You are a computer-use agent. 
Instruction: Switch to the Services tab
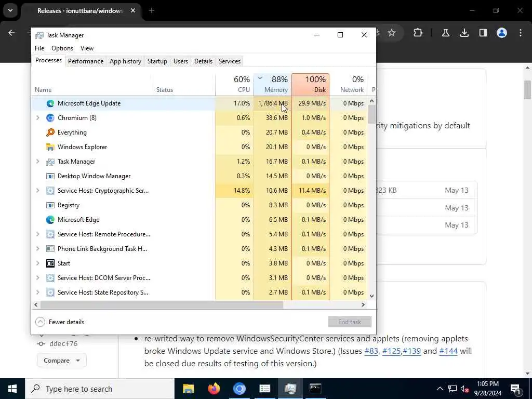[x=229, y=61]
